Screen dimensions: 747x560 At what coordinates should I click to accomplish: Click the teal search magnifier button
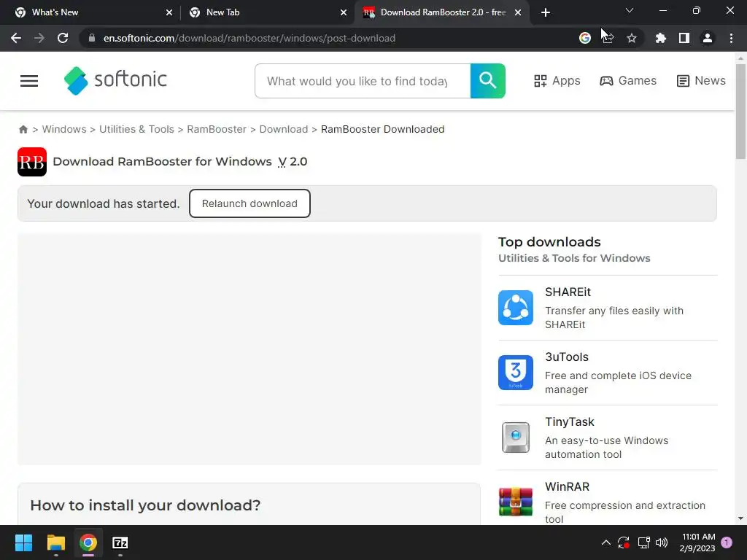pos(487,81)
